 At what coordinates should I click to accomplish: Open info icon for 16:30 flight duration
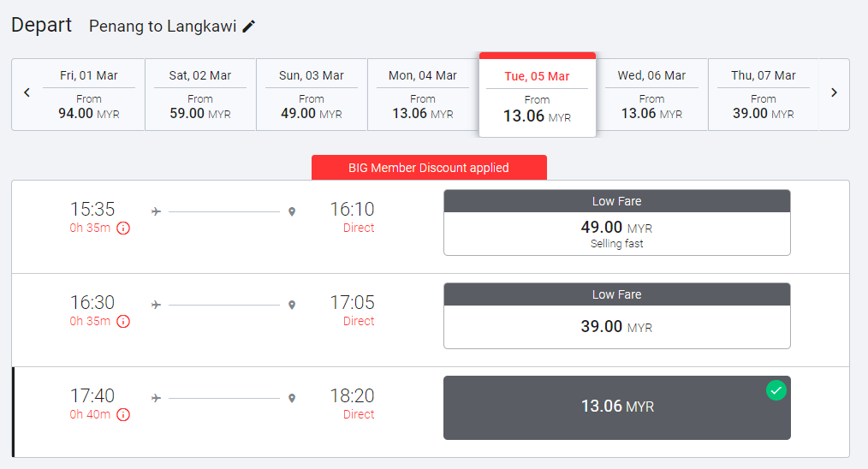tap(123, 322)
